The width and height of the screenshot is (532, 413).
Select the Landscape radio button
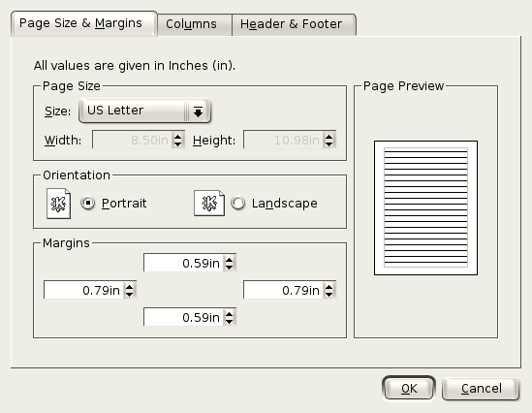coord(237,204)
